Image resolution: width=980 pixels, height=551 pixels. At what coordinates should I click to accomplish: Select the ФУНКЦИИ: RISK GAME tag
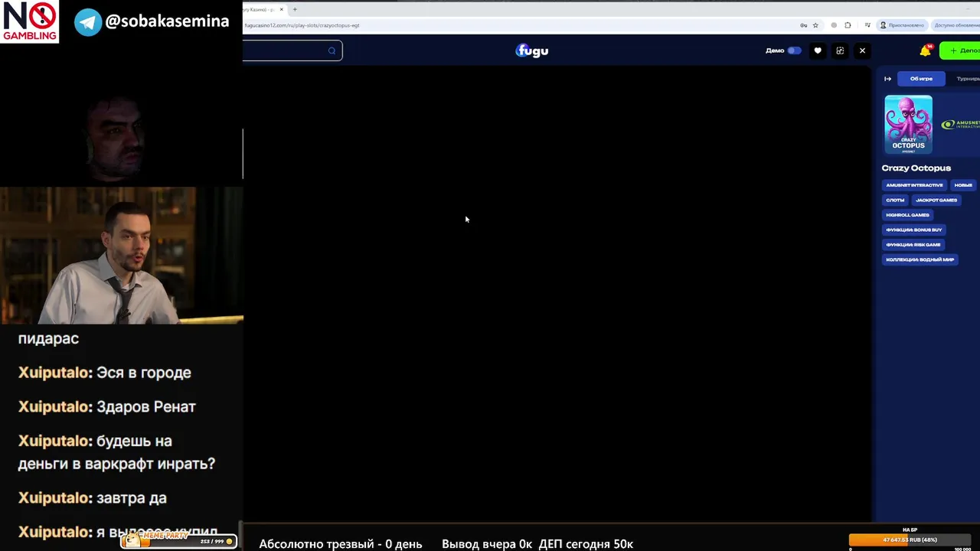point(913,245)
